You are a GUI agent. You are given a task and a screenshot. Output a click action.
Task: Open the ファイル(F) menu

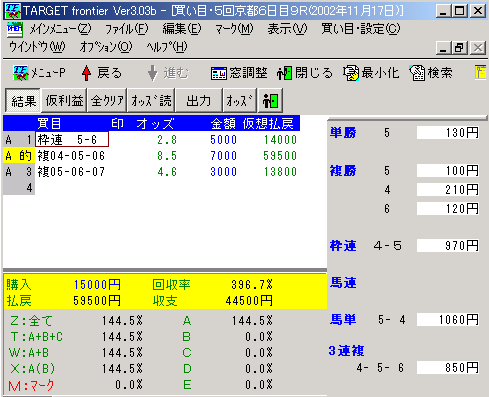(x=127, y=29)
